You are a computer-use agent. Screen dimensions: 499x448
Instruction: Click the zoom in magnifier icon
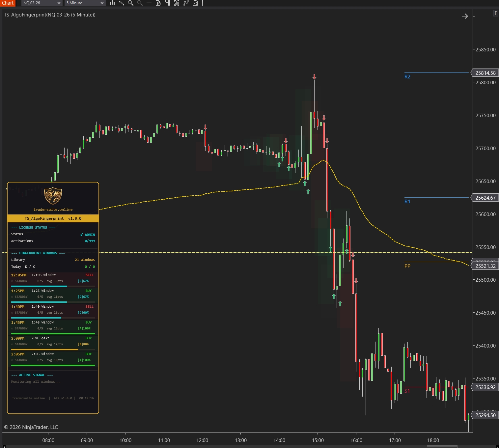point(131,3)
